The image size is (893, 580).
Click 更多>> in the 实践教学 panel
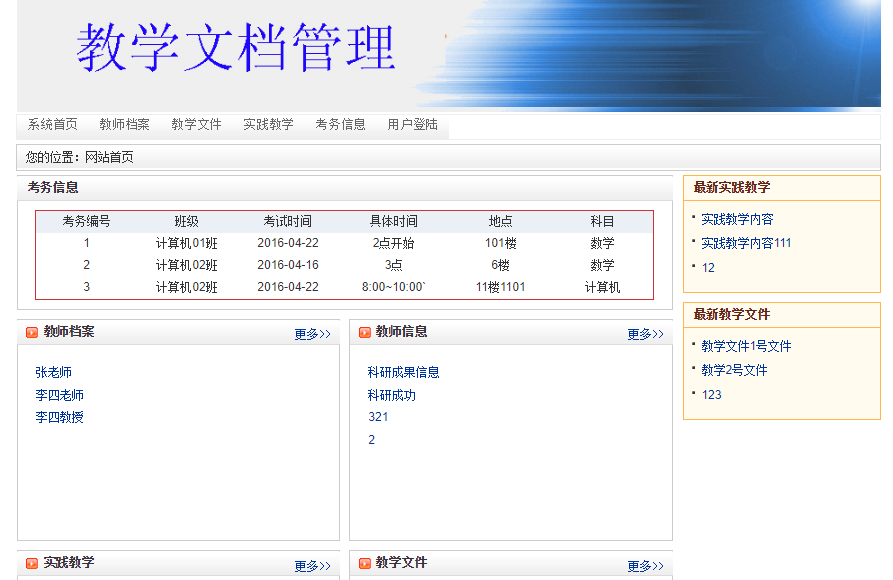311,566
